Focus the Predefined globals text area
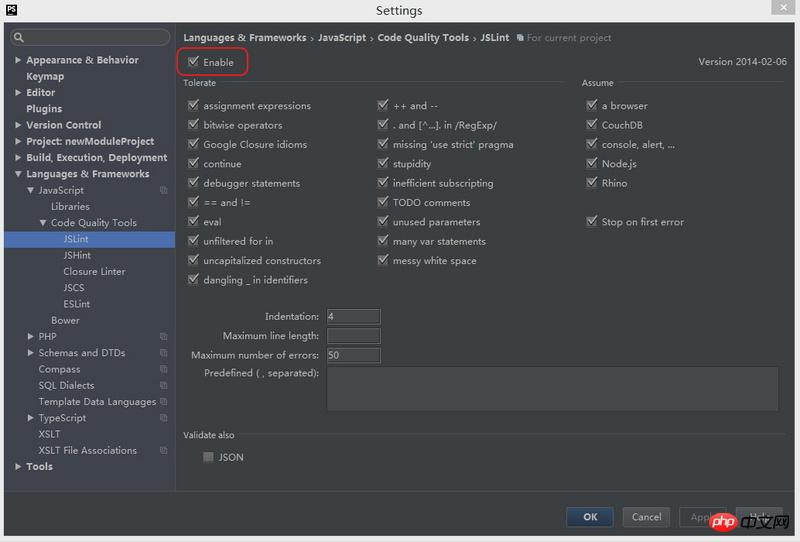Viewport: 800px width, 542px height. tap(552, 388)
